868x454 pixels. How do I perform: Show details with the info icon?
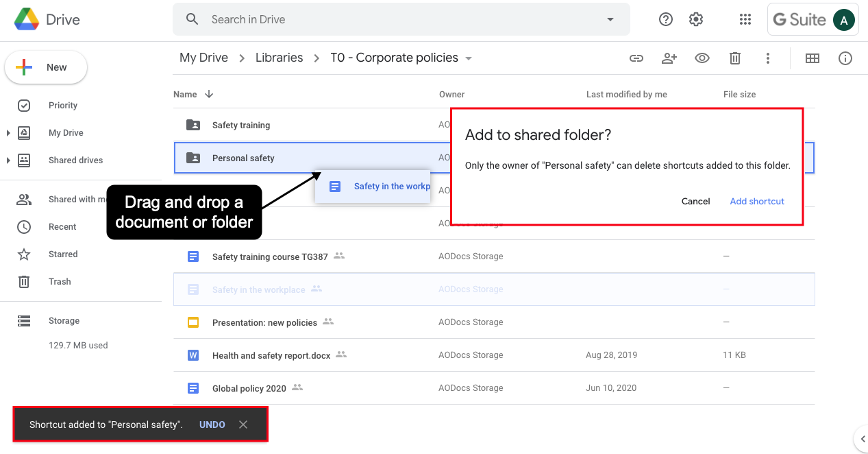coord(845,58)
